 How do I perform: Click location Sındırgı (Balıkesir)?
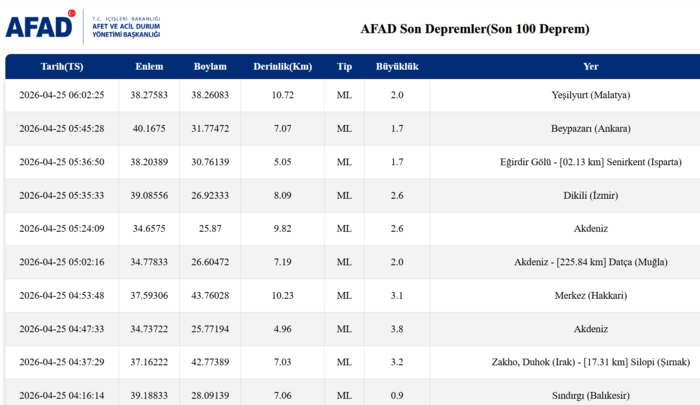pos(591,396)
